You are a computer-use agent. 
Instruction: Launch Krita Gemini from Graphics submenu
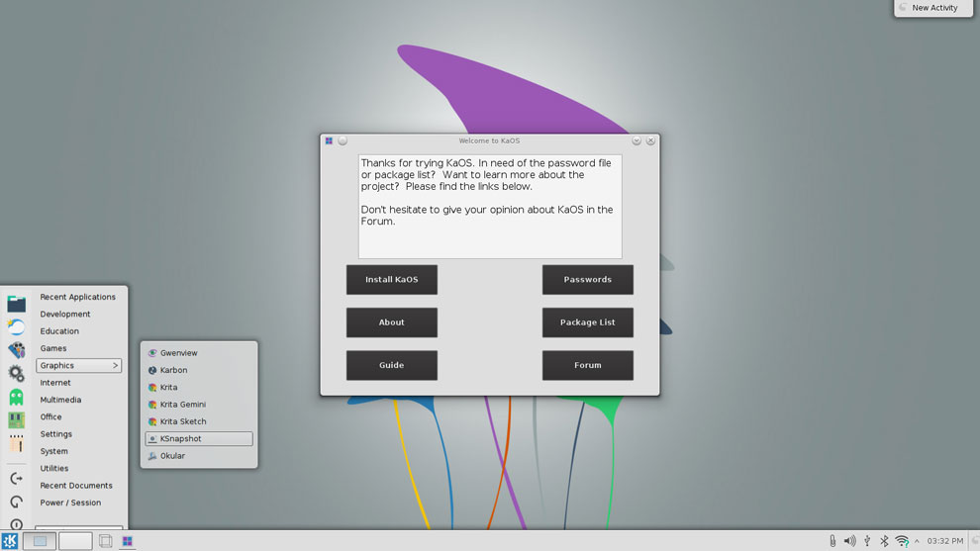tap(199, 405)
